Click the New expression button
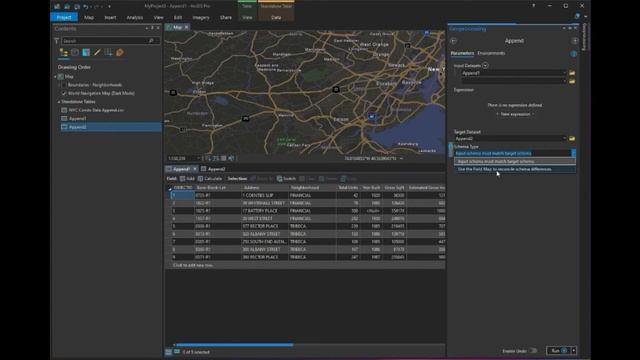640x360 pixels. point(515,114)
